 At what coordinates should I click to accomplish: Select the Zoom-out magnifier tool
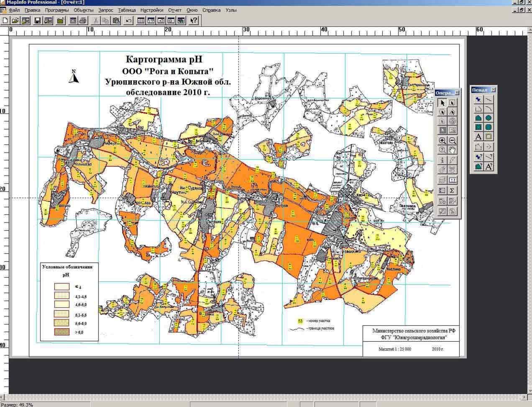click(x=452, y=141)
